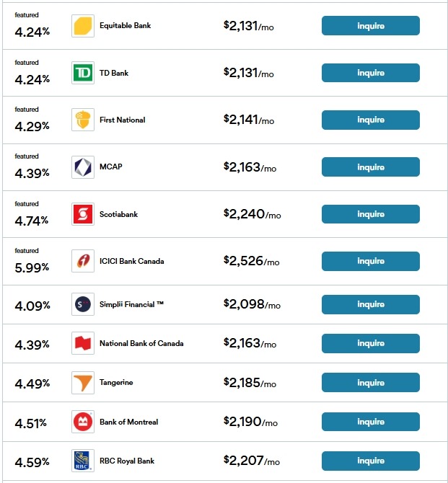Click the Equitable Bank logo icon
Viewport: 448px width, 483px height.
(x=83, y=26)
